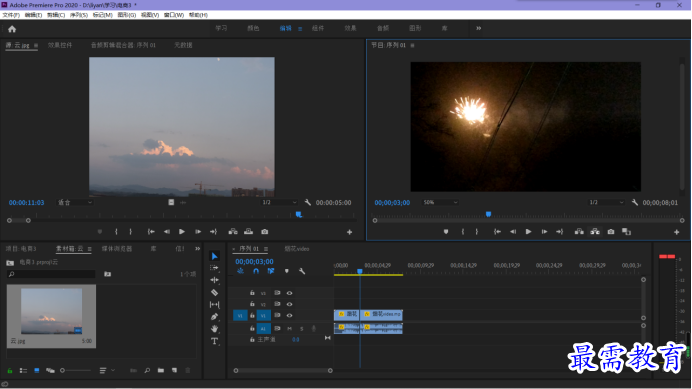The width and height of the screenshot is (692, 389).
Task: Open sequence 01 timeline panel menu
Action: (266, 249)
